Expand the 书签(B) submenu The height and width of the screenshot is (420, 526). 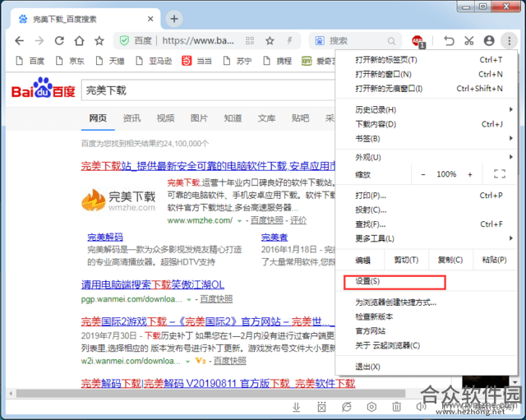tap(427, 139)
